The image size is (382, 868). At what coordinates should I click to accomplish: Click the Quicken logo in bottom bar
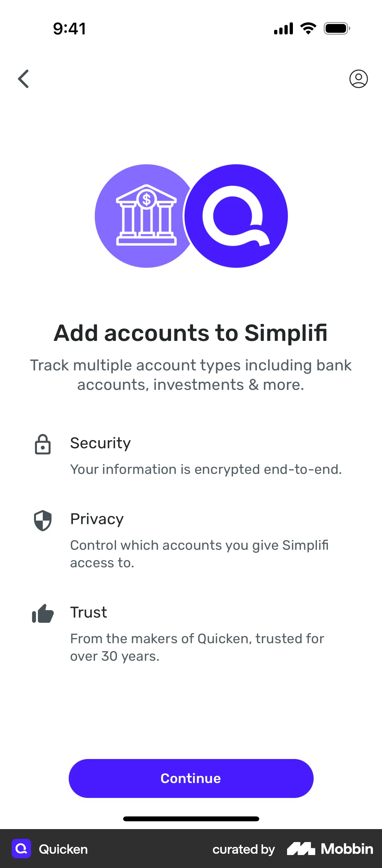21,849
